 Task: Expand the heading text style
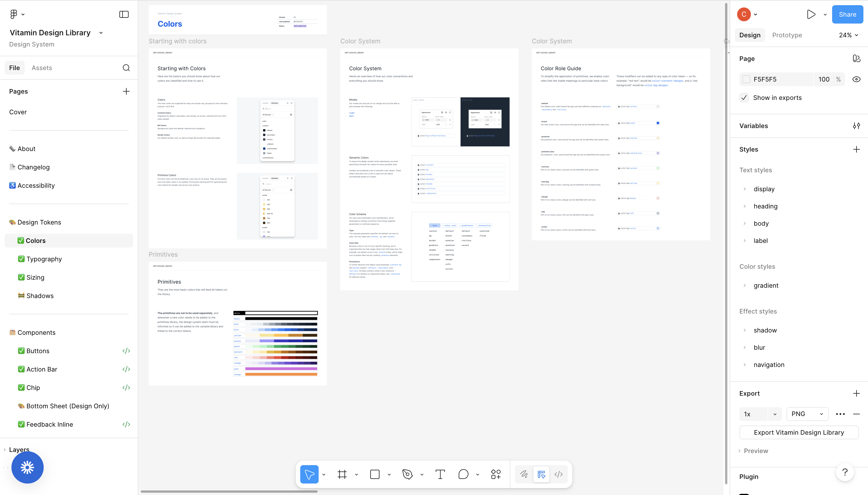(745, 206)
